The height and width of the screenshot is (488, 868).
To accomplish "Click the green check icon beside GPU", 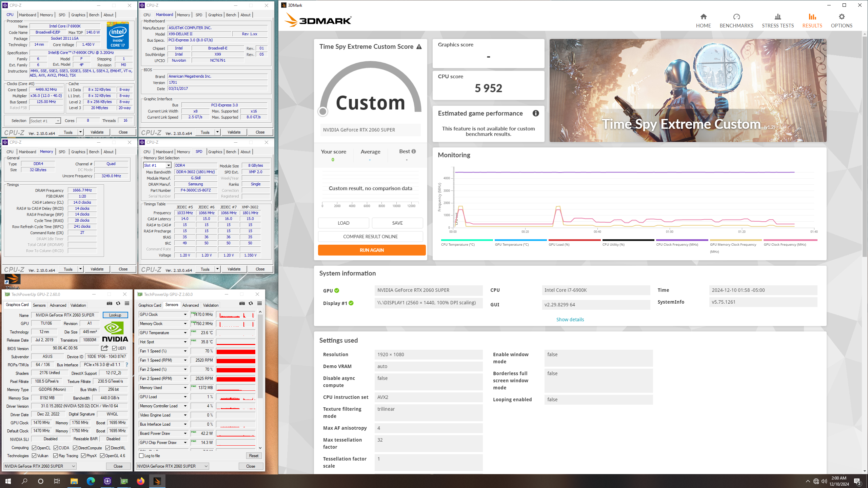I will click(x=337, y=290).
